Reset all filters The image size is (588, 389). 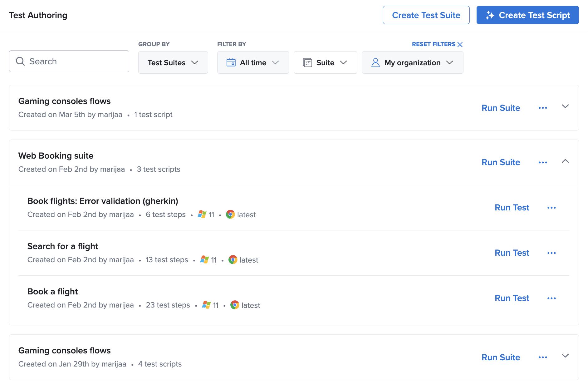[x=437, y=44]
